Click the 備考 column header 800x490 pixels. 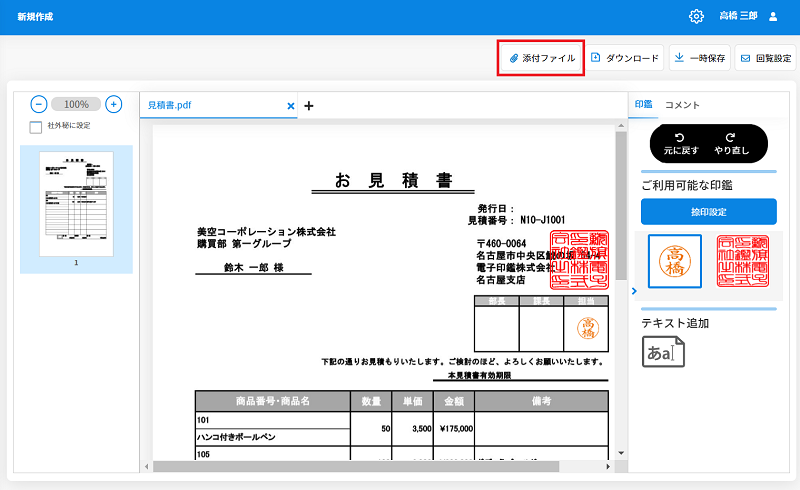(541, 401)
